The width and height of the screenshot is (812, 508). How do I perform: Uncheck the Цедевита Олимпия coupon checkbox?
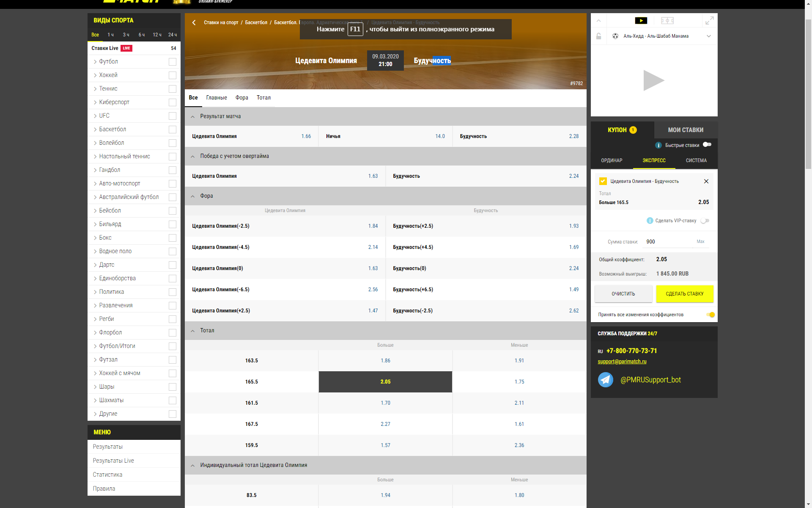(x=603, y=181)
